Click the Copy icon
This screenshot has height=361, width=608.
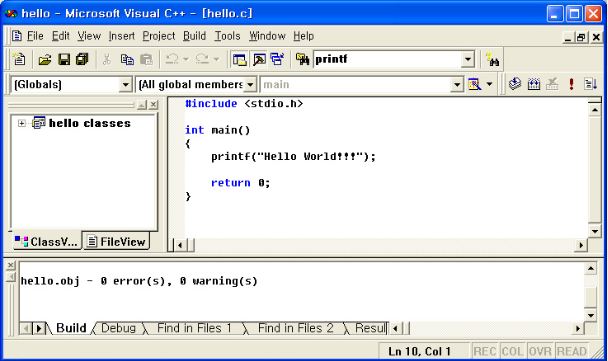pos(127,59)
